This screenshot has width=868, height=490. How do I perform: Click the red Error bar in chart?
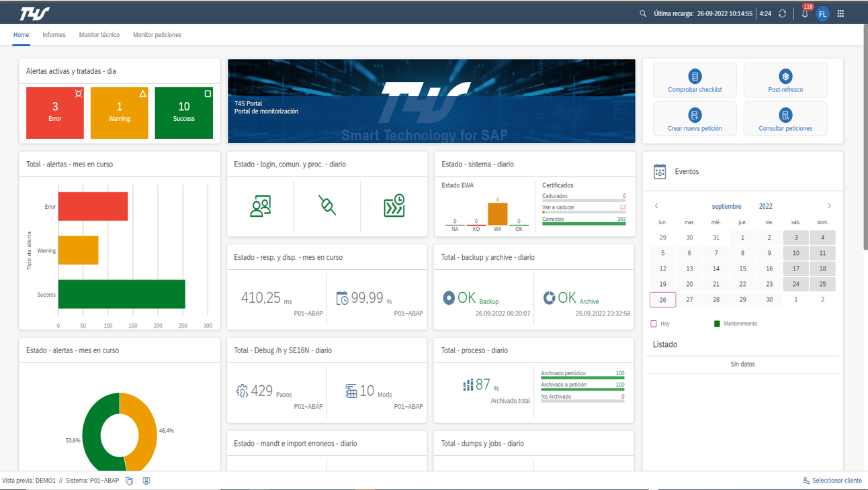pyautogui.click(x=93, y=206)
